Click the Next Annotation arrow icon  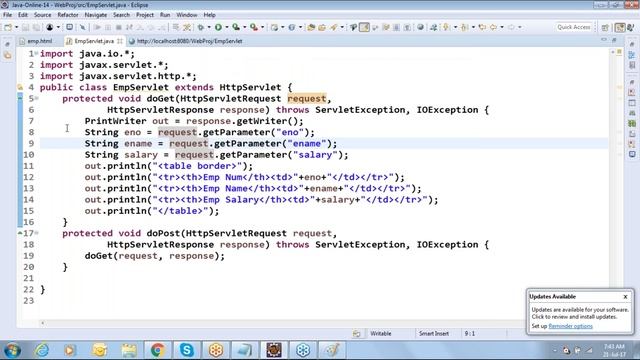pyautogui.click(x=446, y=27)
